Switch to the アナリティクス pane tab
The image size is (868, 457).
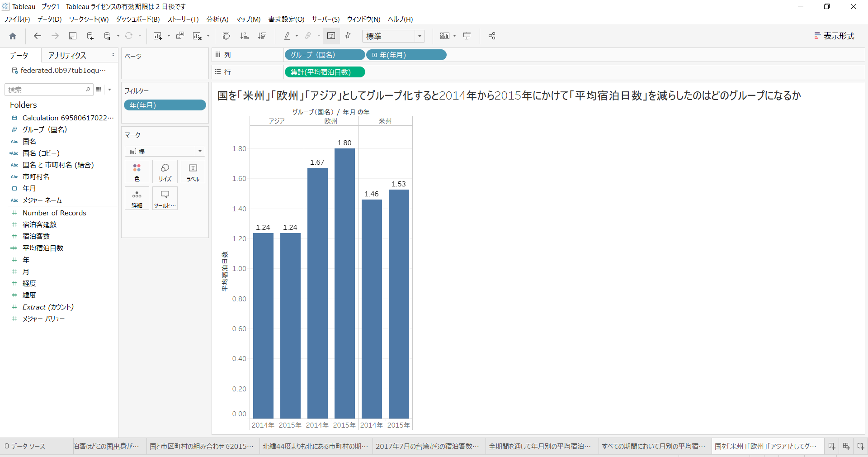tap(67, 55)
